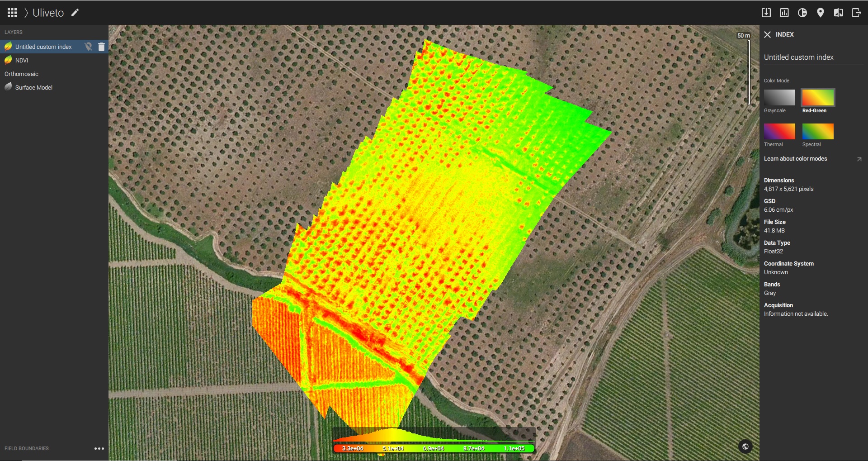The height and width of the screenshot is (461, 868).
Task: Choose the Spectral color mode swatch
Action: 818,131
